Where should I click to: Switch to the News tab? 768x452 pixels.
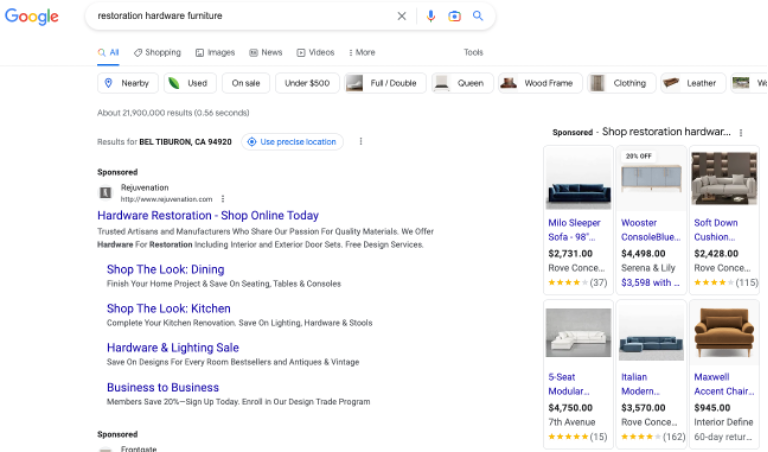click(266, 52)
